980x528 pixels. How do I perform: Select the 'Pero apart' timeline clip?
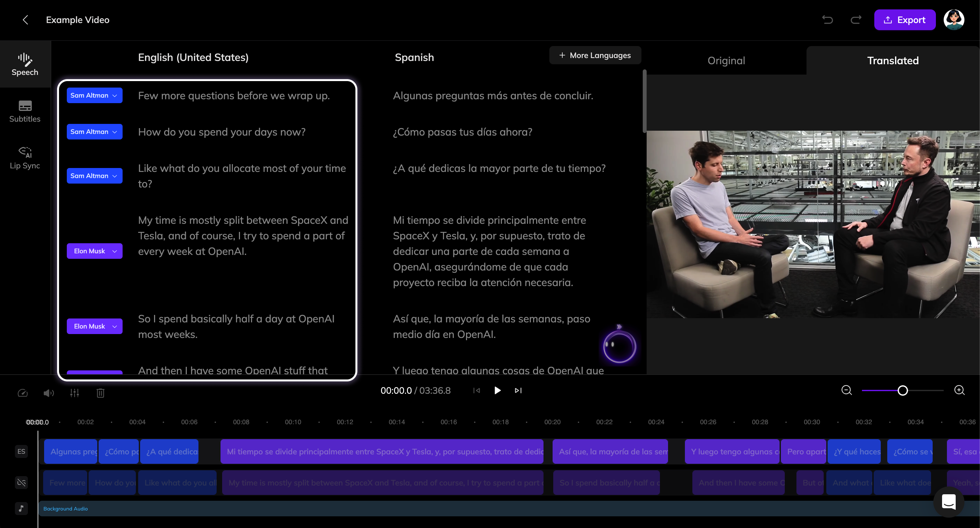pyautogui.click(x=804, y=451)
